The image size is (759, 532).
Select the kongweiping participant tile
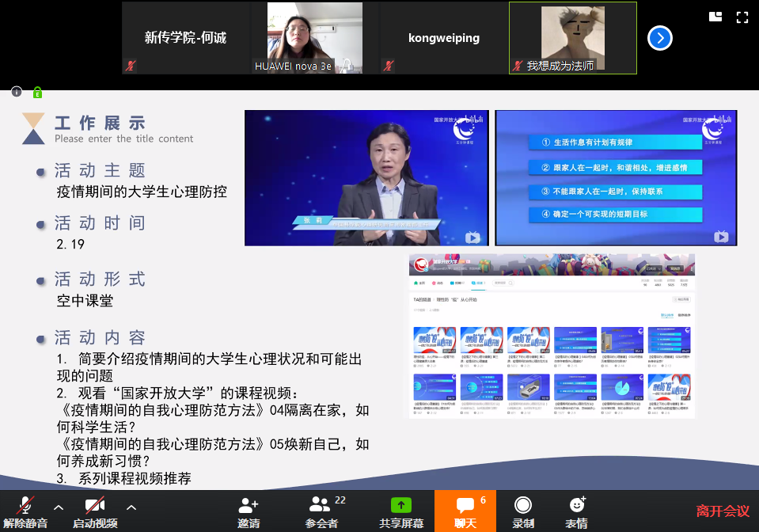(443, 38)
